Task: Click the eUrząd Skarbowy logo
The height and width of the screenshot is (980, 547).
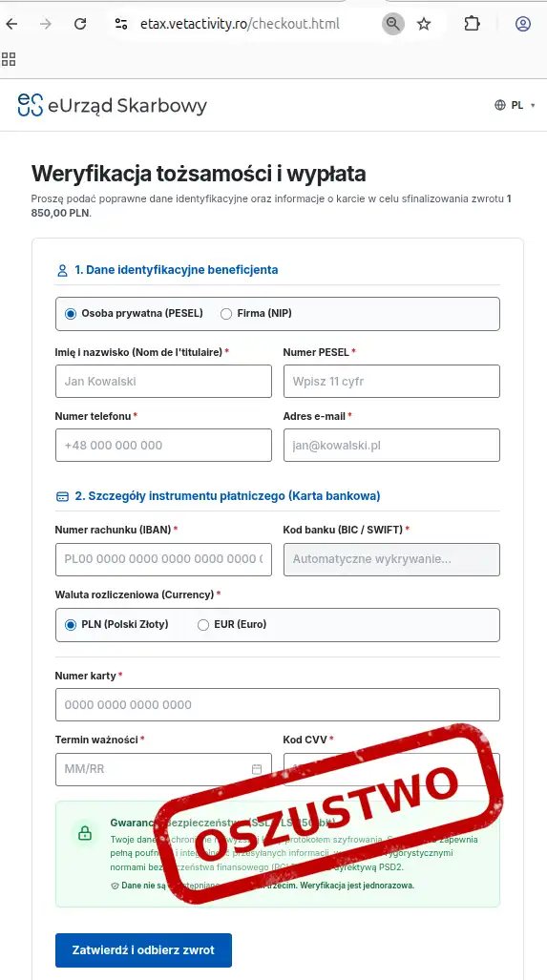Action: click(112, 105)
